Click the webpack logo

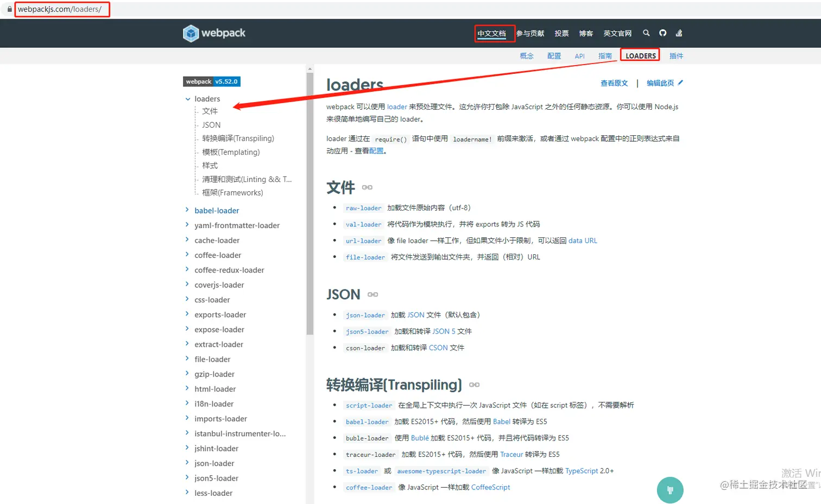coord(214,33)
